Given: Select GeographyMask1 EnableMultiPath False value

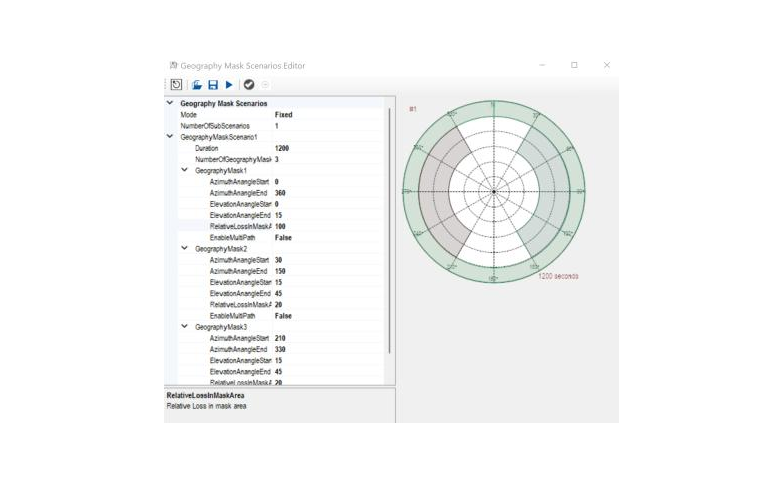Looking at the screenshot, I should coord(283,237).
